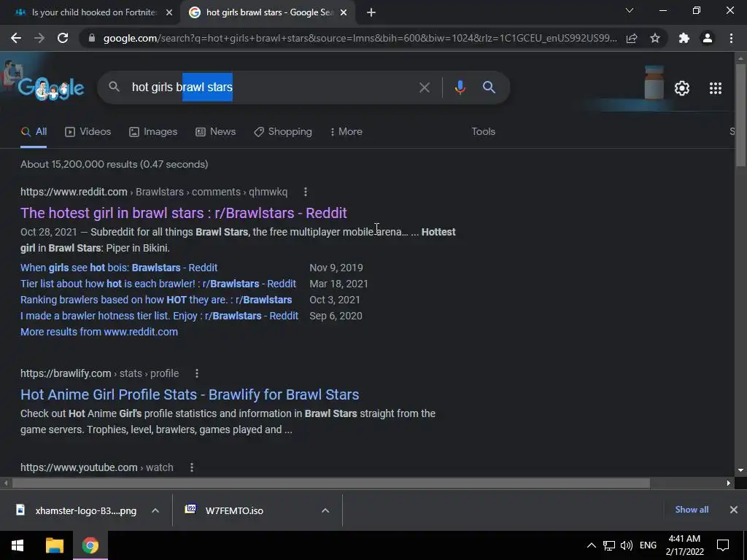The image size is (747, 560).
Task: Open Google quick settings gear
Action: click(682, 88)
